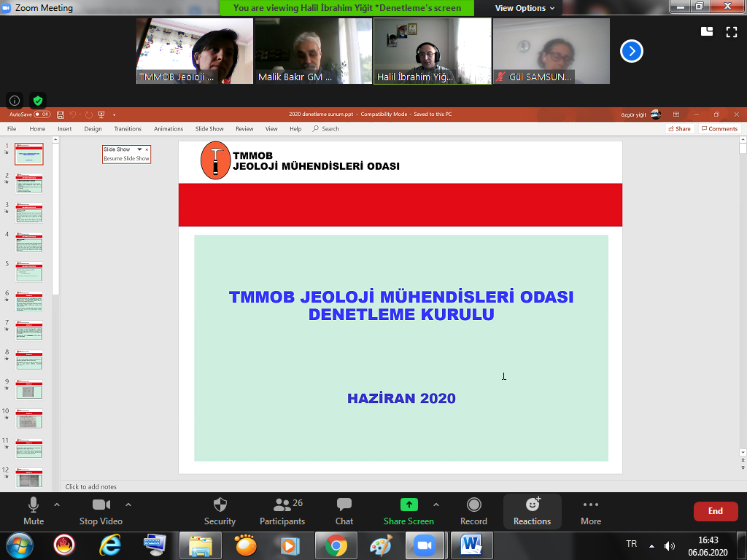Open the File menu in PowerPoint
Viewport: 747px width, 560px height.
pos(12,129)
